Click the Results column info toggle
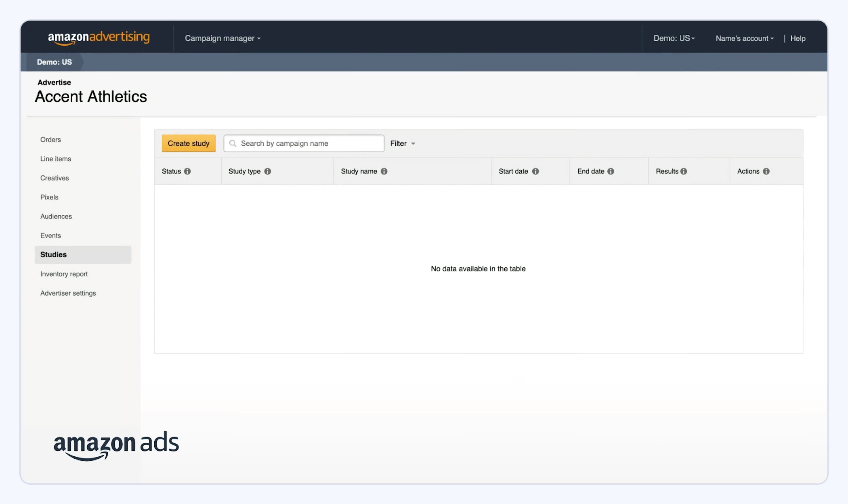The width and height of the screenshot is (848, 504). (x=684, y=170)
